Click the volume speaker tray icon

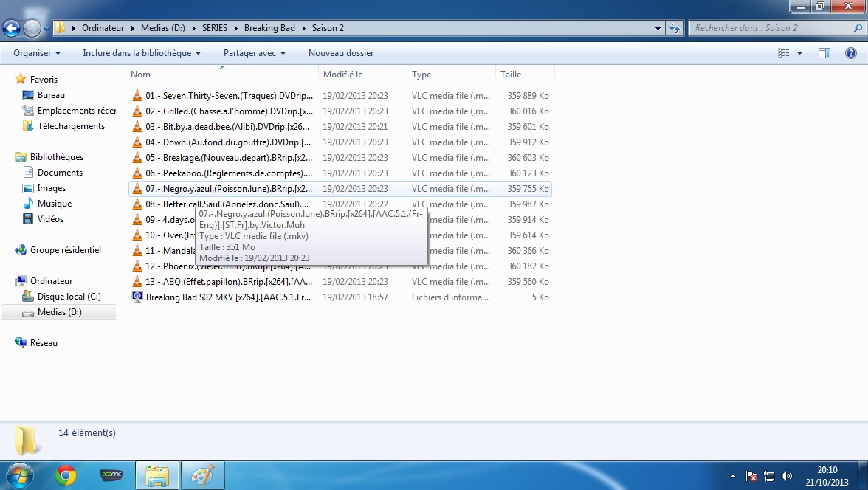[x=786, y=475]
